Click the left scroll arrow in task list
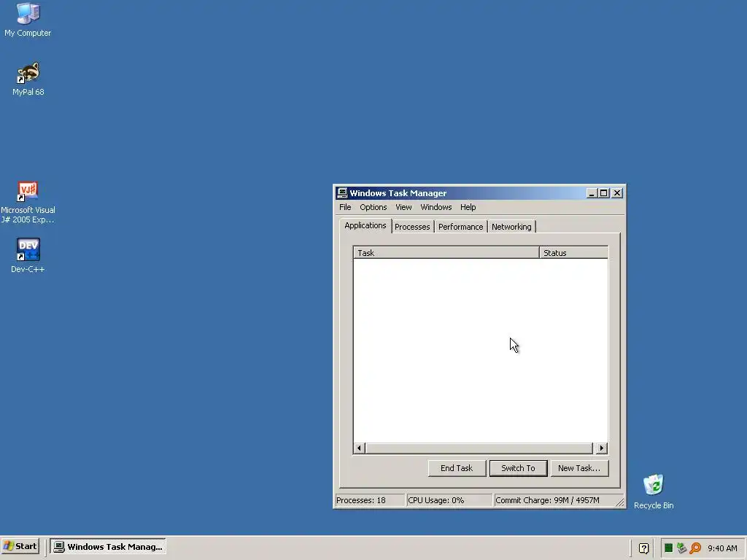Image resolution: width=747 pixels, height=560 pixels. tap(359, 448)
